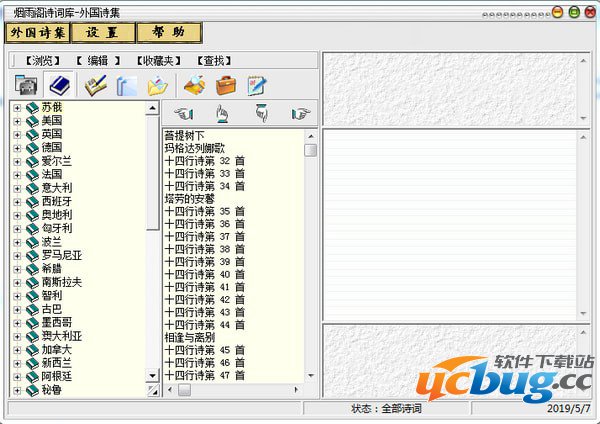Expand the 法国 country node
Image resolution: width=600 pixels, height=424 pixels.
[x=17, y=174]
